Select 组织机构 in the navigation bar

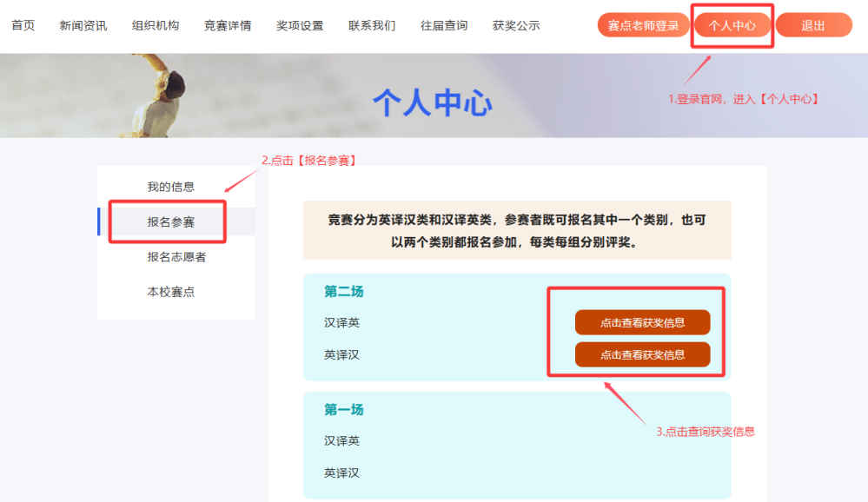click(x=155, y=25)
